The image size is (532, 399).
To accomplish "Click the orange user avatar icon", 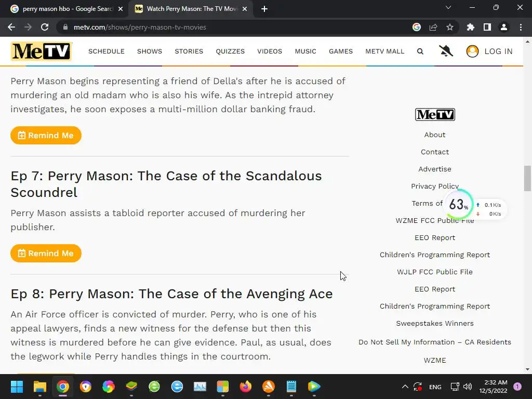I will click(472, 51).
